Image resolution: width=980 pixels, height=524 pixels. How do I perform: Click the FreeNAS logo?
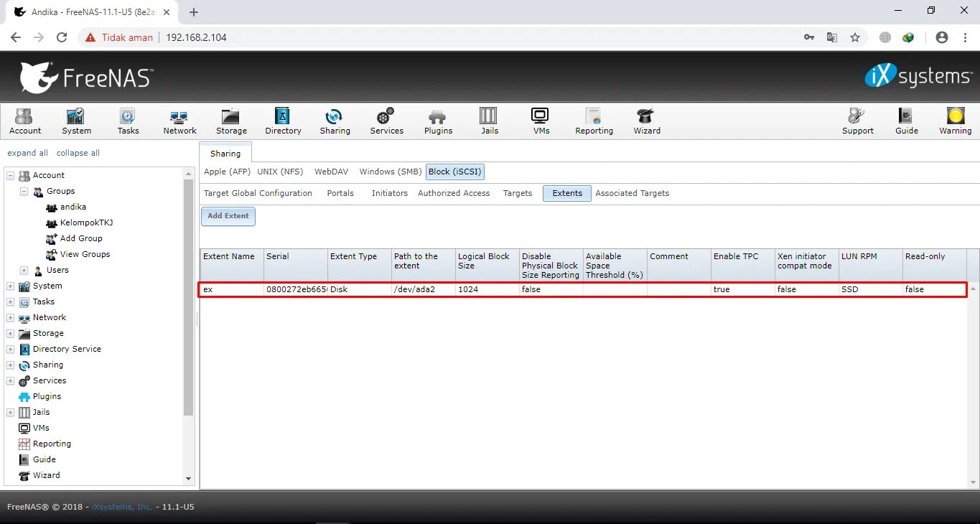86,77
